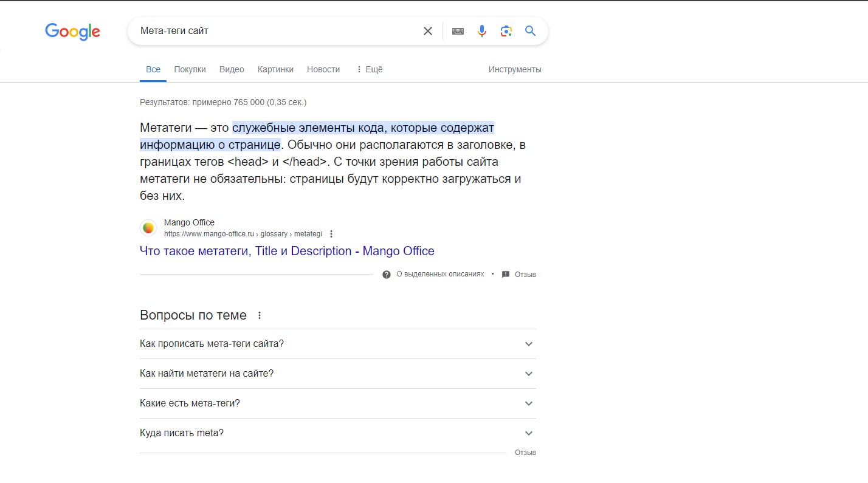The image size is (868, 483).
Task: Clear the search query with X icon
Action: pyautogui.click(x=428, y=31)
